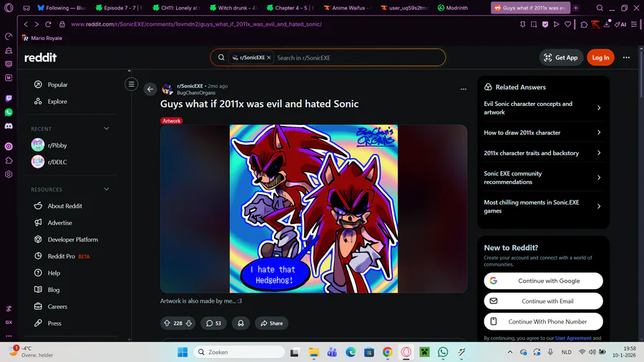
Task: Give an award to the post
Action: tap(240, 323)
